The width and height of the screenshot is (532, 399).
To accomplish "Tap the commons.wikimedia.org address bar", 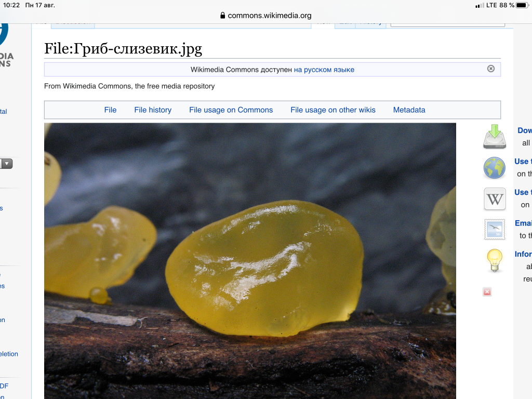I will click(x=269, y=16).
